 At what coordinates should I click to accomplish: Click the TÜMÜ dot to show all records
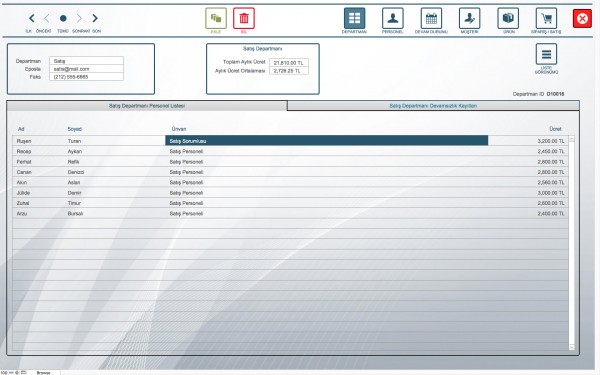click(x=63, y=18)
